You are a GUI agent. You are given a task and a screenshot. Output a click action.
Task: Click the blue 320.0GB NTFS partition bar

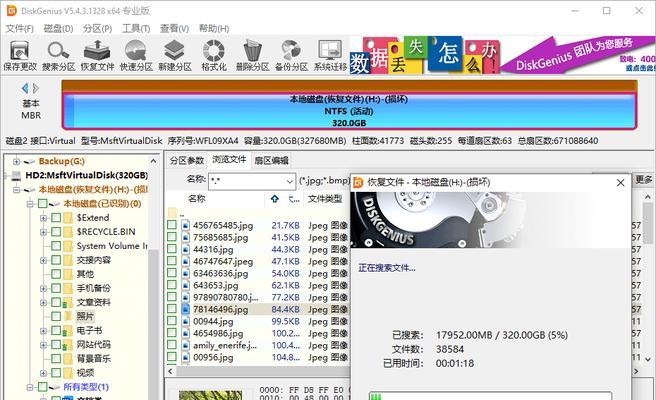tap(349, 111)
